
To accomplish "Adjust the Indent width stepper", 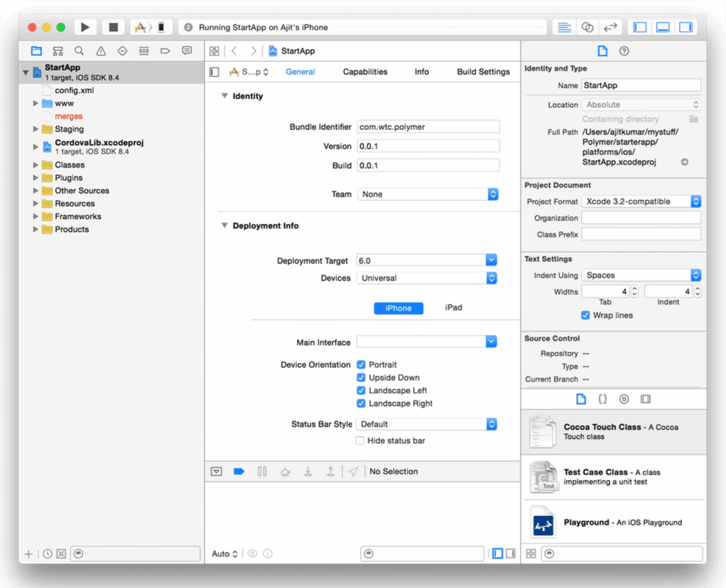I will 697,291.
